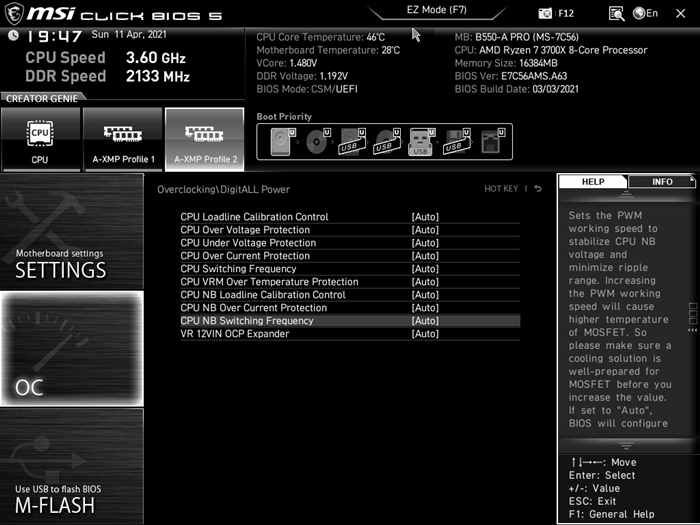Toggle the CPU Creator Genie tile
Viewport: 700px width, 525px height.
40,140
